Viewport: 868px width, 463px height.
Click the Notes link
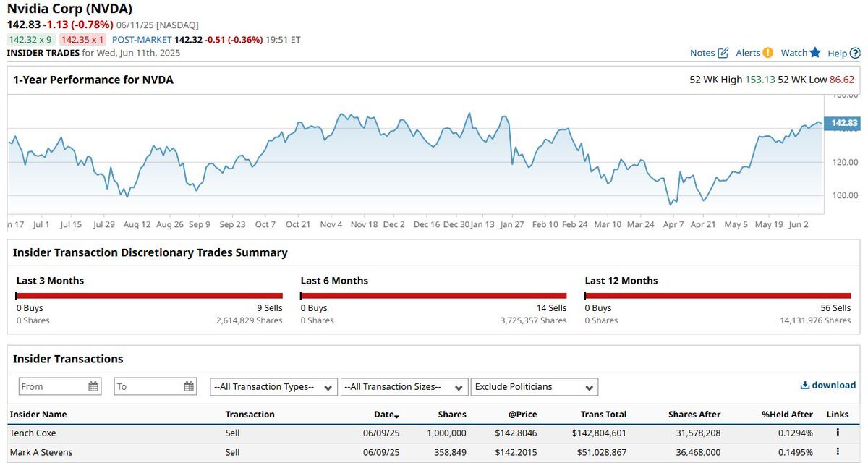coord(702,53)
